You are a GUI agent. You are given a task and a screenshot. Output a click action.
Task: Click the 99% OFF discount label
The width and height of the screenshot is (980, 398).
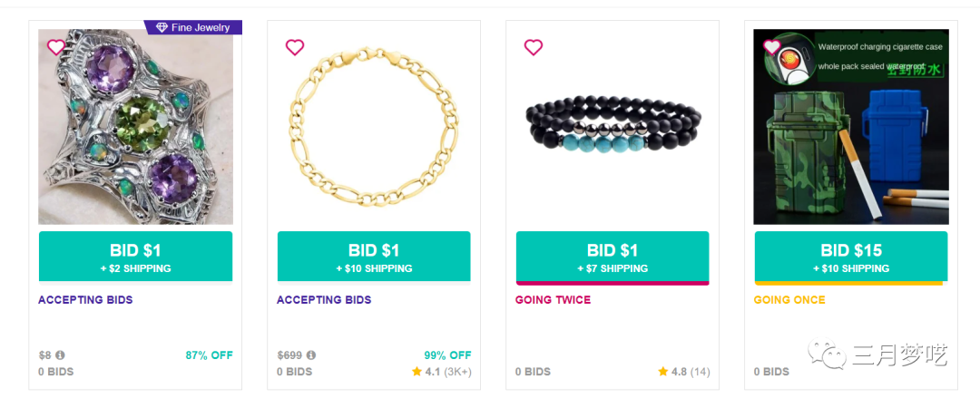click(x=447, y=355)
